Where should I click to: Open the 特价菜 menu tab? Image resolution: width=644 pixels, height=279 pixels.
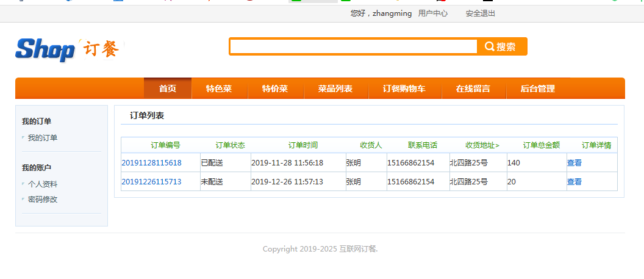click(x=275, y=89)
